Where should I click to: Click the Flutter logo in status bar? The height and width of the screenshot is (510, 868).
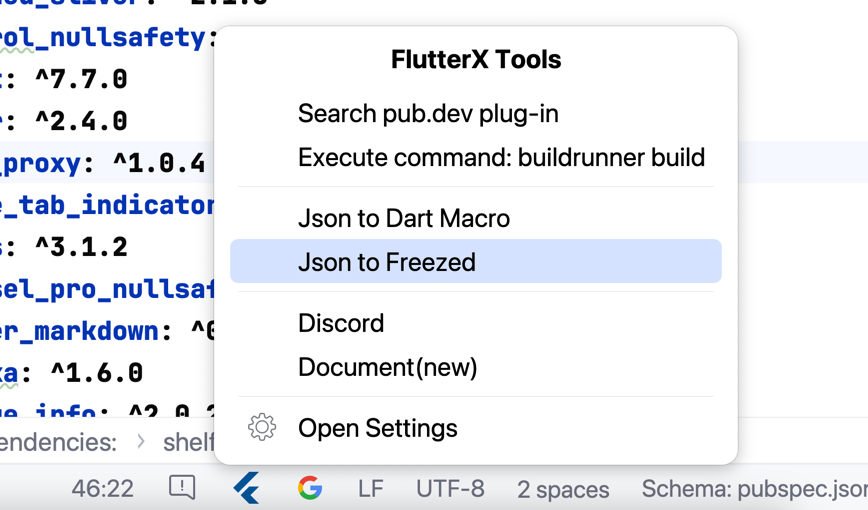coord(247,488)
